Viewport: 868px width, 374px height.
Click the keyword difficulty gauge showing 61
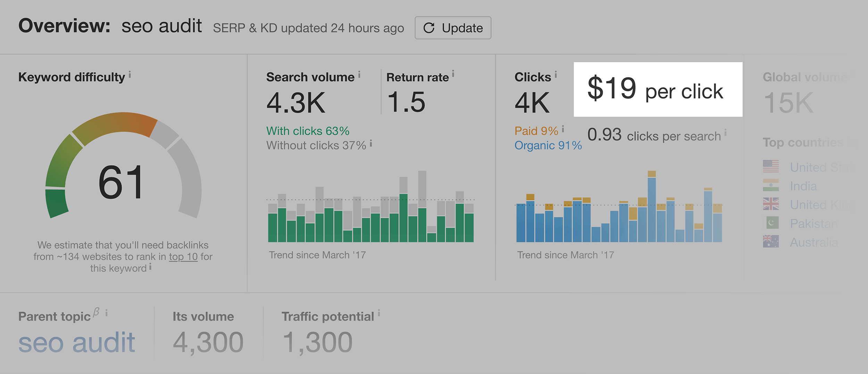tap(123, 166)
